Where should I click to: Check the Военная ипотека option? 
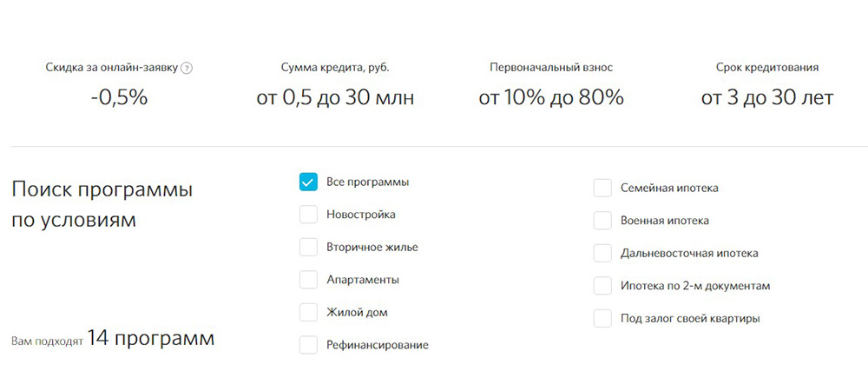[x=602, y=221]
